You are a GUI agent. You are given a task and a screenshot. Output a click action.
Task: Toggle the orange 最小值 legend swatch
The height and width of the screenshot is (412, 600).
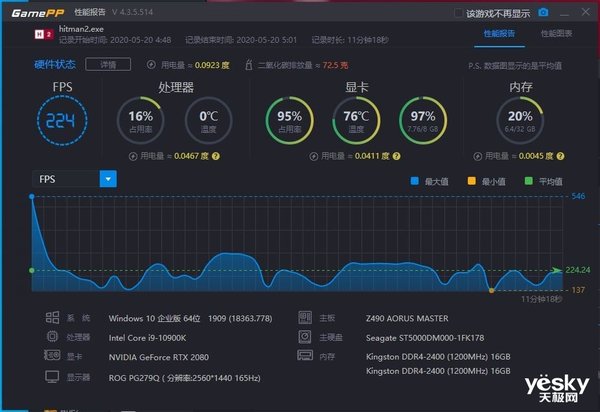tap(471, 181)
